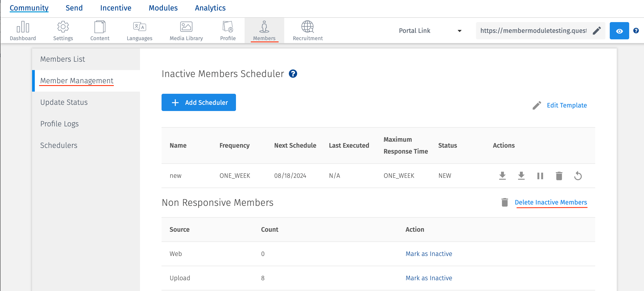Click the Delete Inactive Members link
This screenshot has width=644, height=291.
[x=551, y=202]
